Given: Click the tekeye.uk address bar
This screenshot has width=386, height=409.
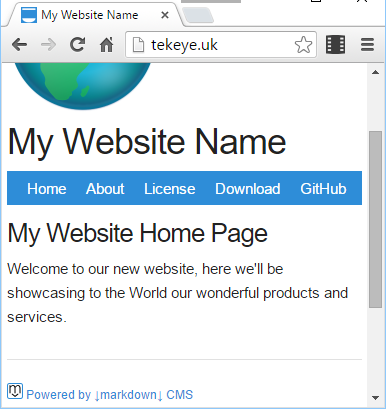Looking at the screenshot, I should click(221, 45).
